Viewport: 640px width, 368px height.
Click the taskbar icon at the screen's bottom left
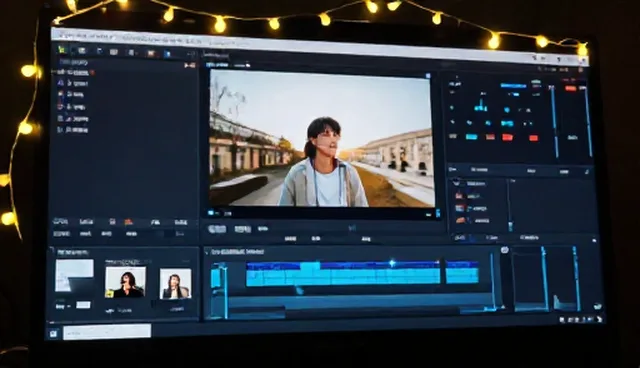pyautogui.click(x=53, y=334)
